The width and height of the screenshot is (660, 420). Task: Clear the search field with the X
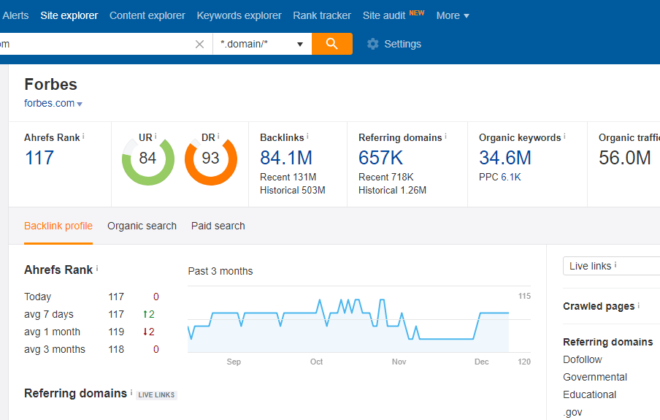click(200, 44)
